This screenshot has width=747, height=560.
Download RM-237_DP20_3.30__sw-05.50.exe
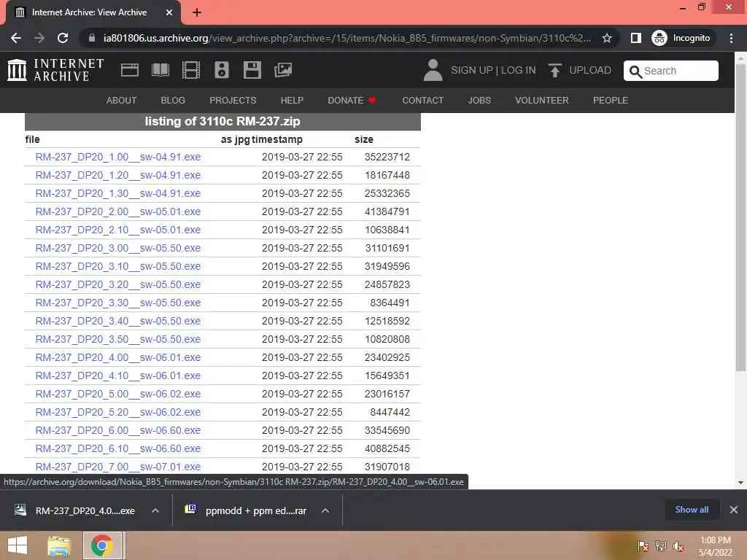118,303
